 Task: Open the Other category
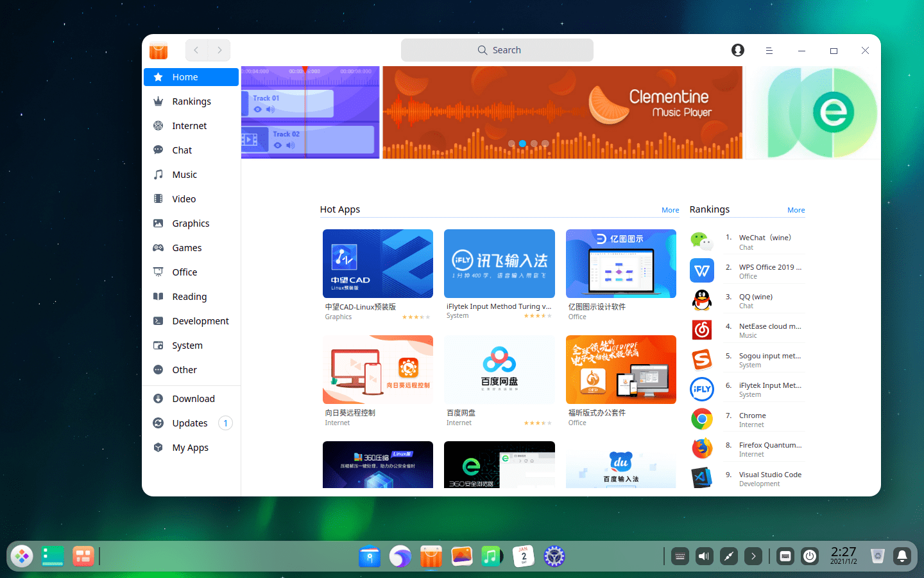(x=191, y=370)
